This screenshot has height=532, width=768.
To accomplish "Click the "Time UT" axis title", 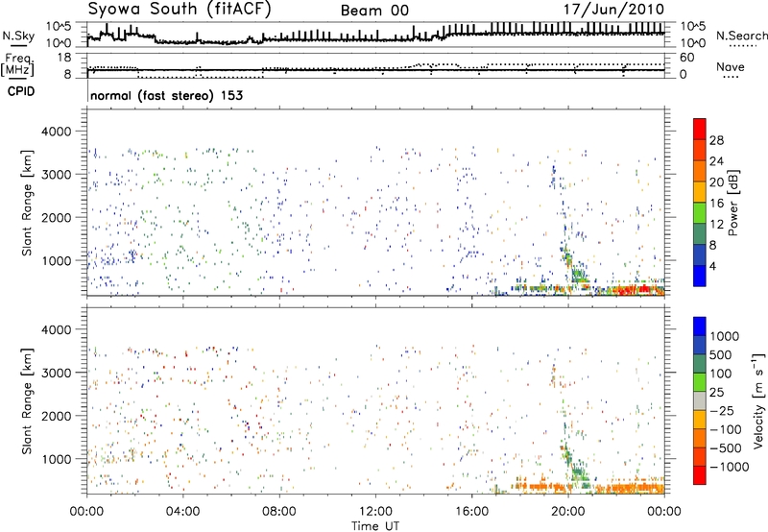I will [x=375, y=526].
